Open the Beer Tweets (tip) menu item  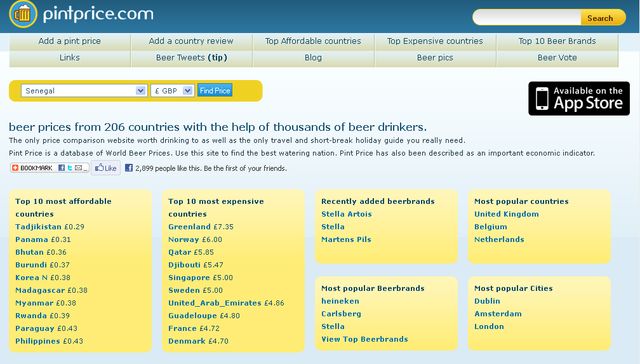(x=191, y=58)
